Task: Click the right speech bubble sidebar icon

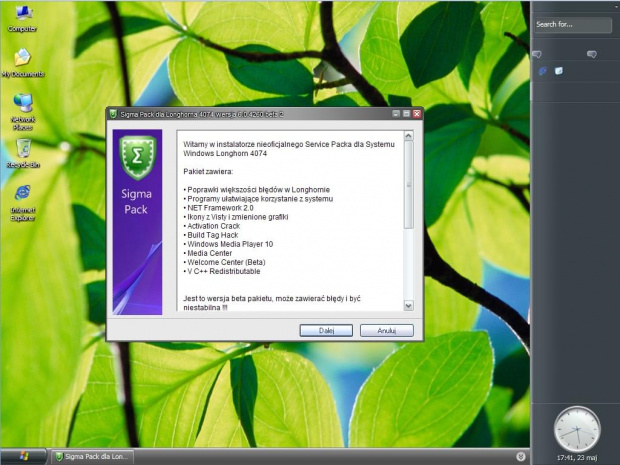Action: coord(592,54)
